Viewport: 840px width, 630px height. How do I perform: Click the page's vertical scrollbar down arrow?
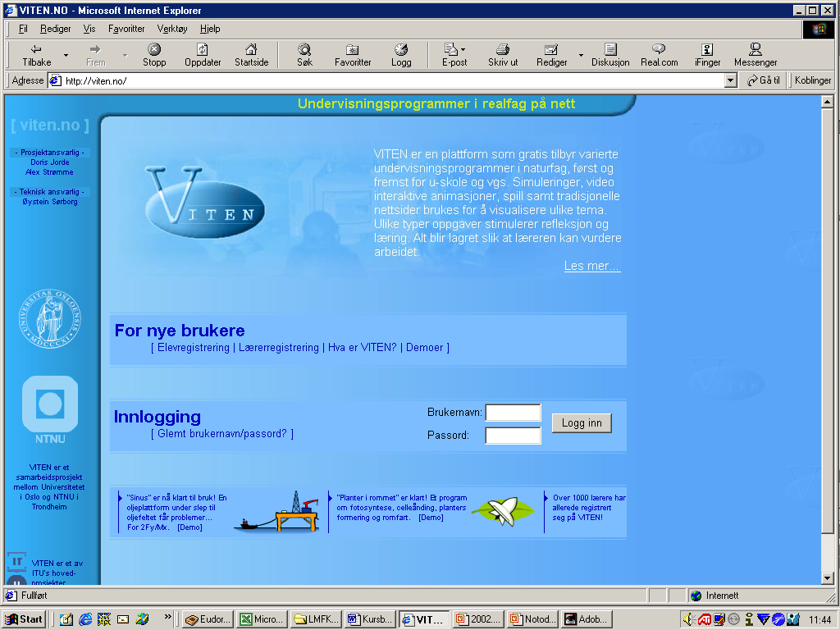828,577
